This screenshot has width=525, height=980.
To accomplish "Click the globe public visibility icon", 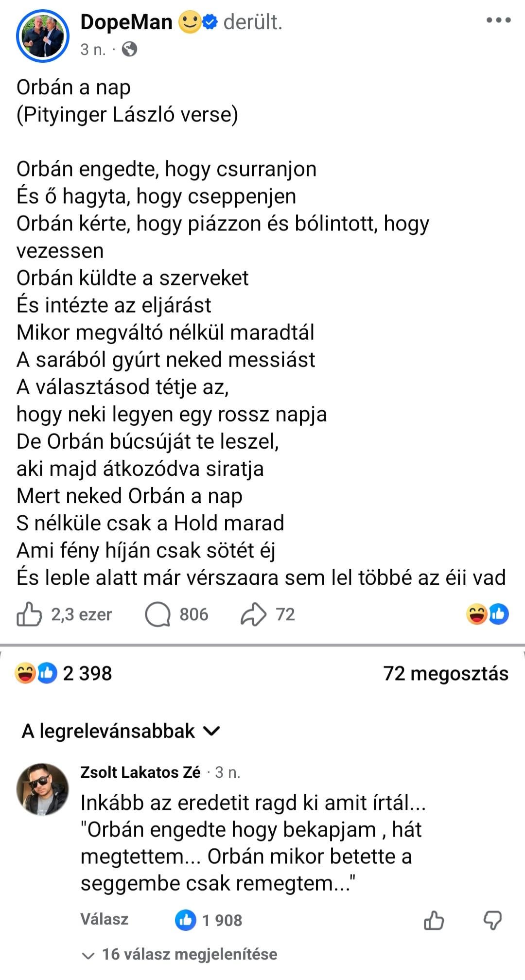I will pyautogui.click(x=129, y=49).
